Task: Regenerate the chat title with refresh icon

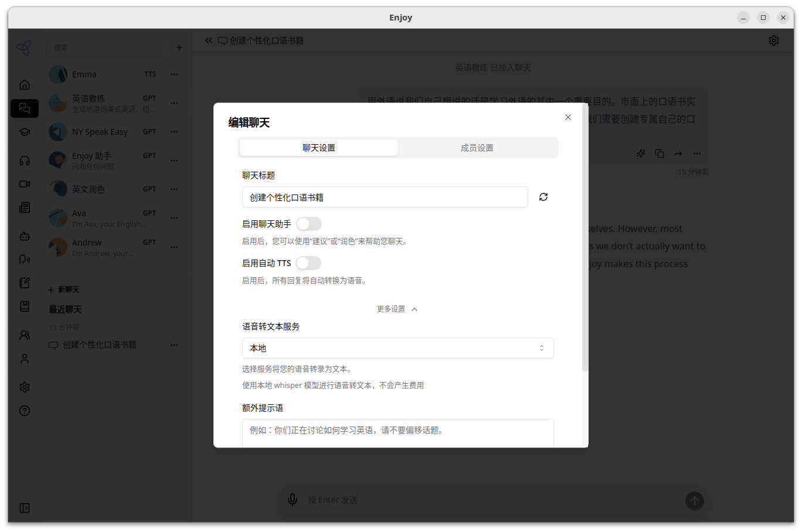Action: coord(543,196)
